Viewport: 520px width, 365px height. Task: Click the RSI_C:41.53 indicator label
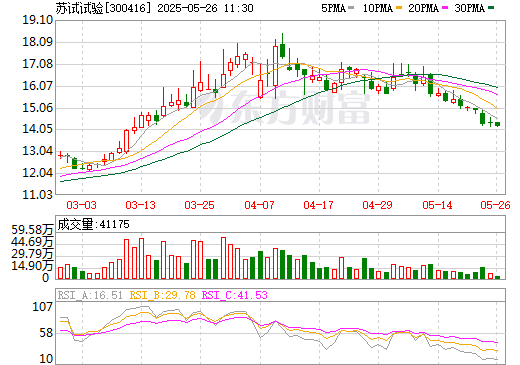coord(235,295)
